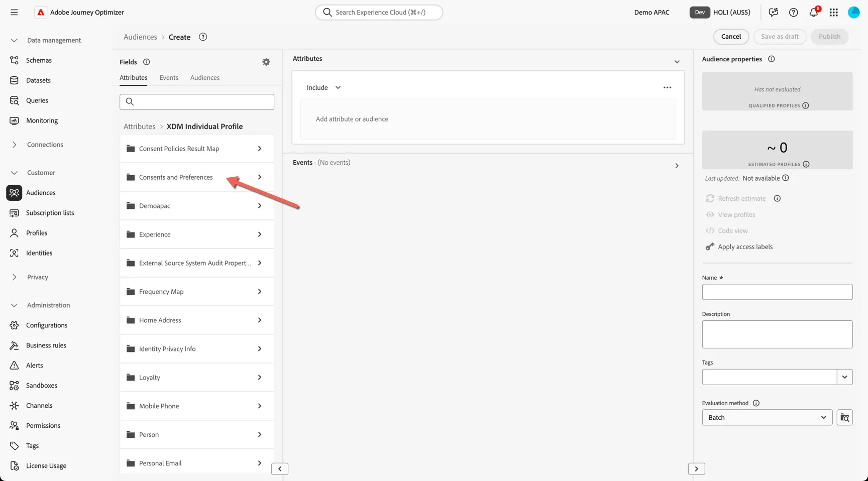Click the Publish button
The image size is (868, 481).
(x=829, y=37)
